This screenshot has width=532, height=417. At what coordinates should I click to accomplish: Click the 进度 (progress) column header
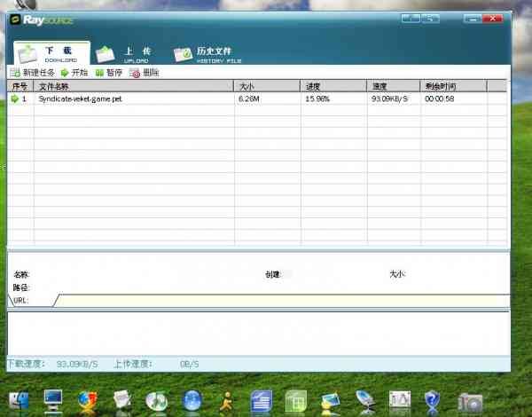tap(333, 86)
